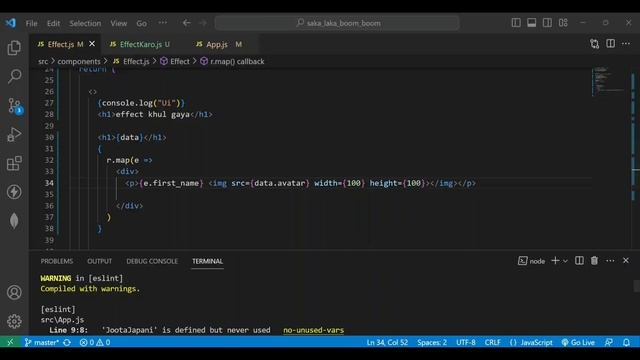Viewport: 640px width, 360px height.
Task: Open editor More Actions ellipsis
Action: tap(626, 44)
